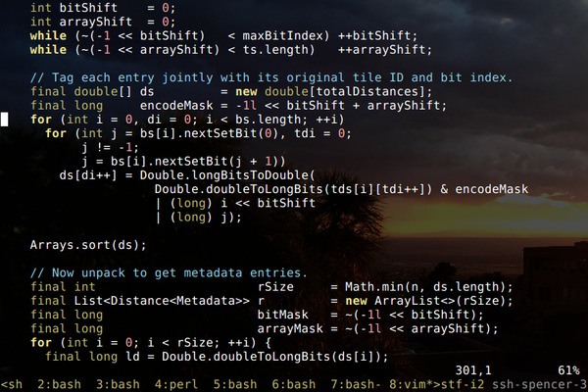This screenshot has height=392, width=588.
Task: Open tmux window 5:bash
Action: click(235, 384)
